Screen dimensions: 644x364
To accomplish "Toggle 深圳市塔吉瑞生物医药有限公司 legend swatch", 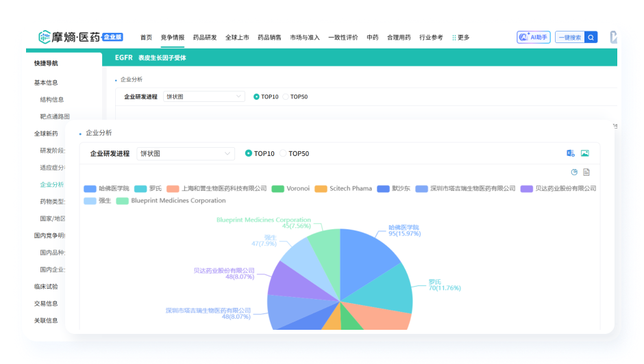I will coord(422,189).
